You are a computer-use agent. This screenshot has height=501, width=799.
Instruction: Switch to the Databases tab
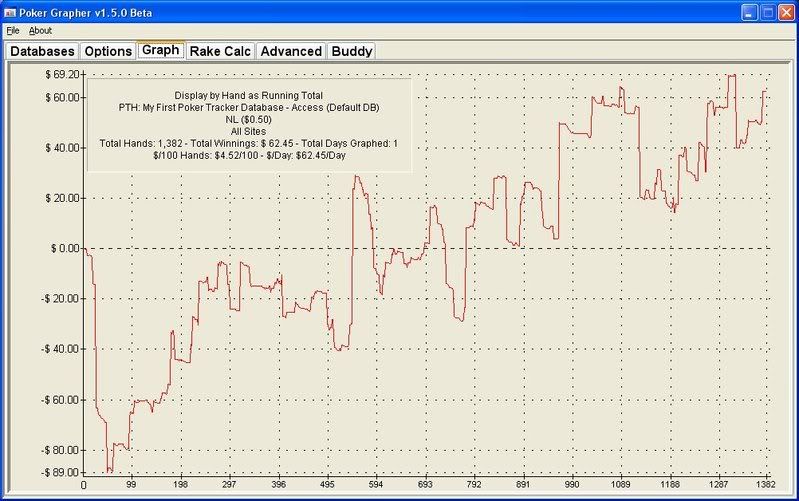(42, 51)
